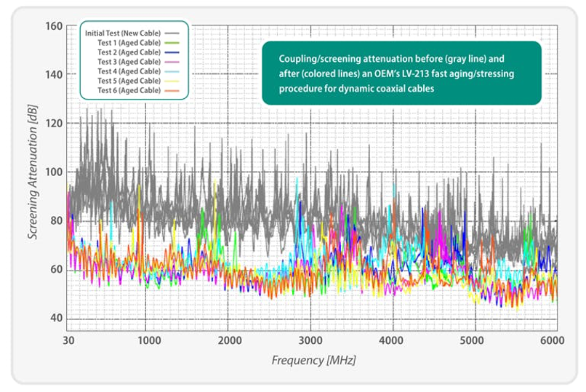Select 'Test 6 (Aged Cable)' legend label
Screen dimensions: 586x392
[127, 90]
